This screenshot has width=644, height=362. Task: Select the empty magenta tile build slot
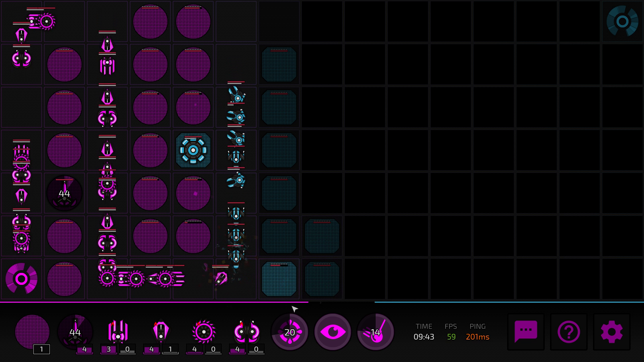[32, 332]
